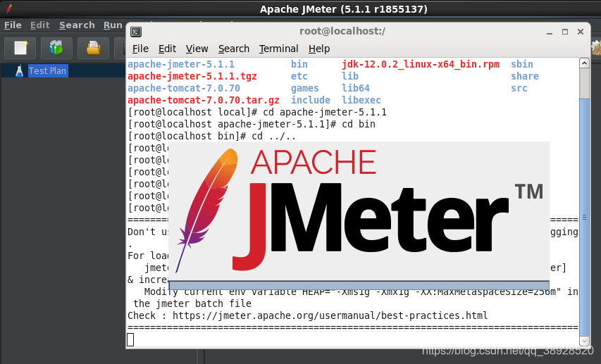Open the terminal Edit menu

(167, 49)
